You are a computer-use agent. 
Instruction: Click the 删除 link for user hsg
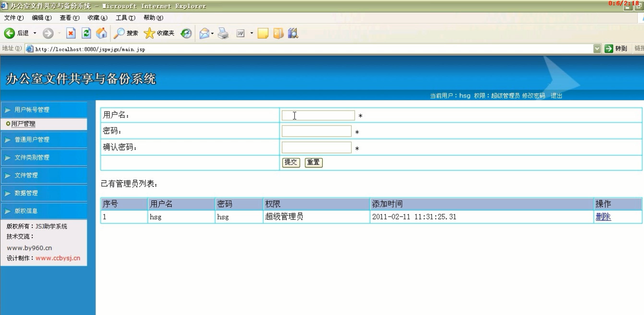603,217
